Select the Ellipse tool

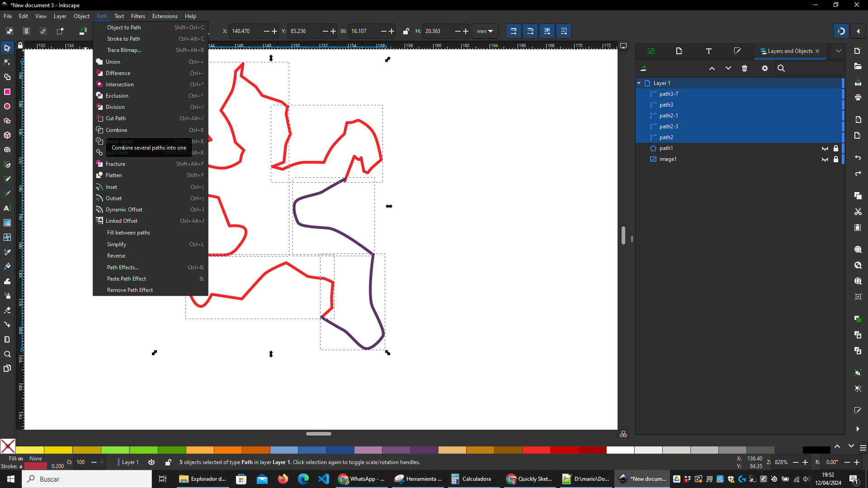(x=7, y=106)
